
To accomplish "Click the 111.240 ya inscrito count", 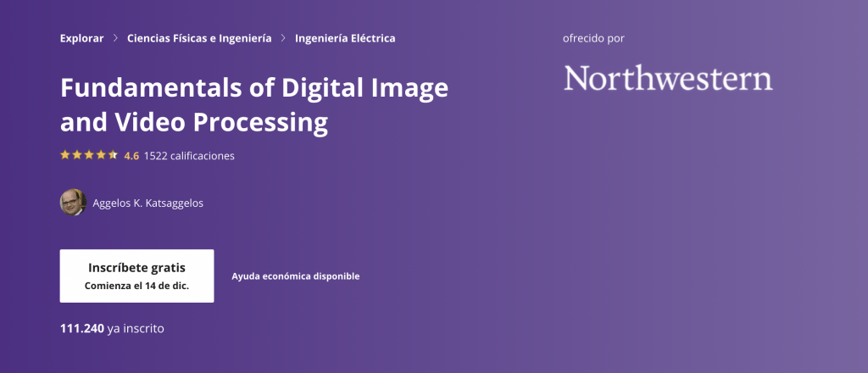I will [x=112, y=328].
